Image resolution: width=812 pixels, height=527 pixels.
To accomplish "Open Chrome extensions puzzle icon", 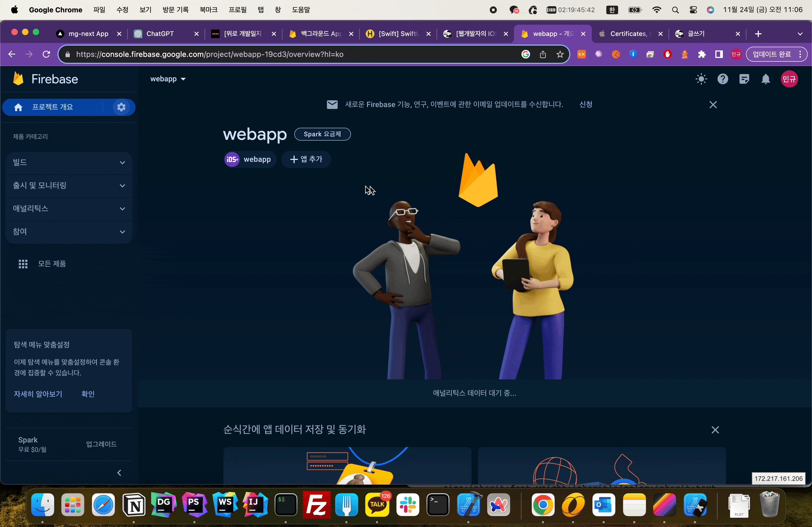I will point(701,54).
